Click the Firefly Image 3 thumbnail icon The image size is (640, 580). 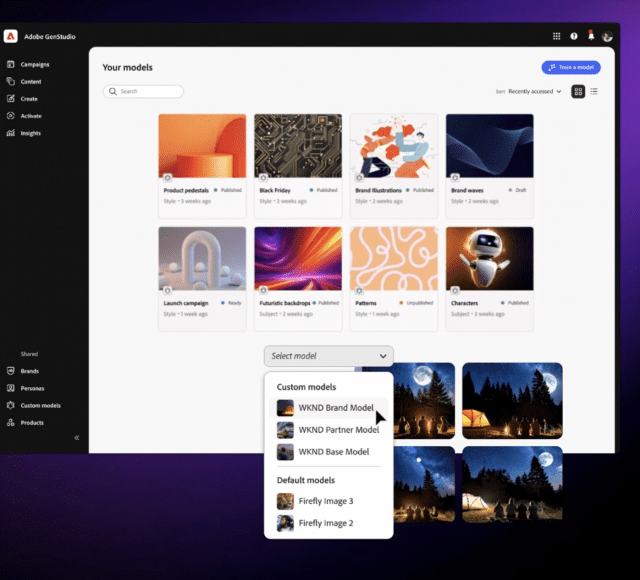point(285,501)
